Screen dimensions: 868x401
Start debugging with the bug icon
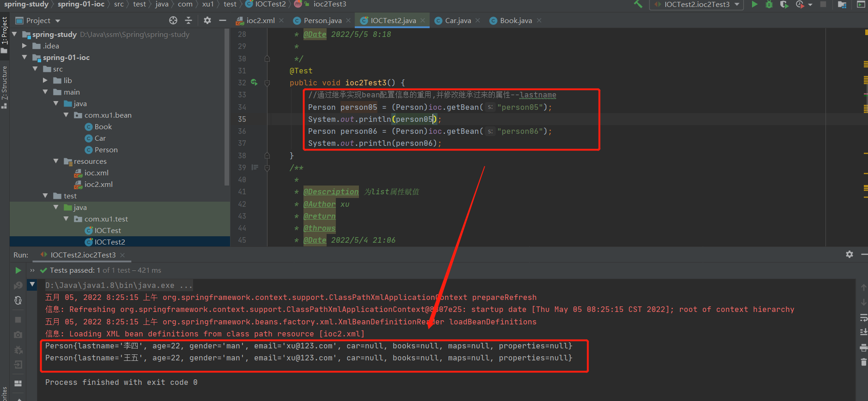(x=769, y=5)
